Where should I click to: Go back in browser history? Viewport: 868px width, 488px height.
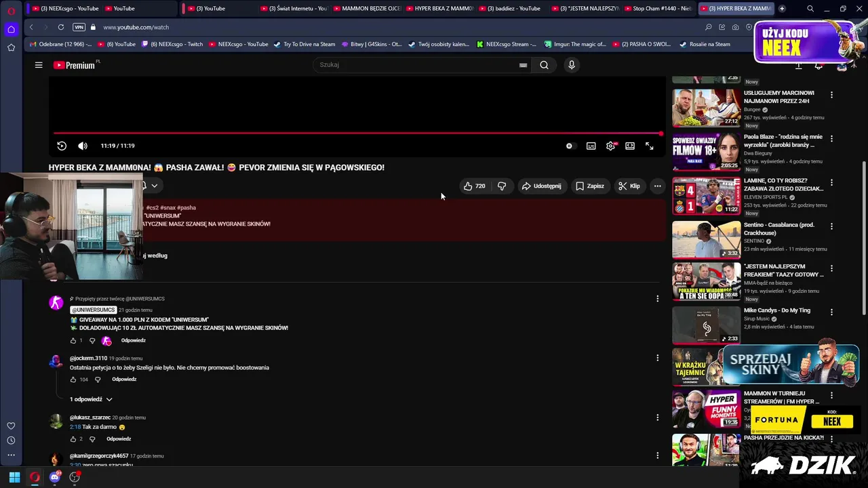31,27
